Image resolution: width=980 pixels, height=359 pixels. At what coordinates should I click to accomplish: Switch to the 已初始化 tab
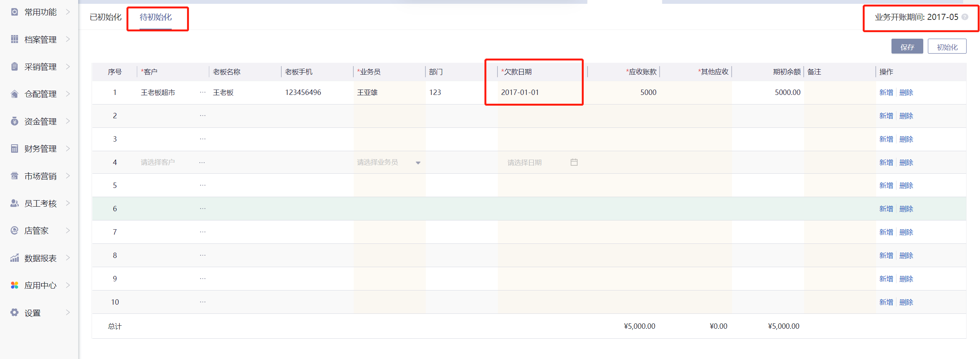105,17
